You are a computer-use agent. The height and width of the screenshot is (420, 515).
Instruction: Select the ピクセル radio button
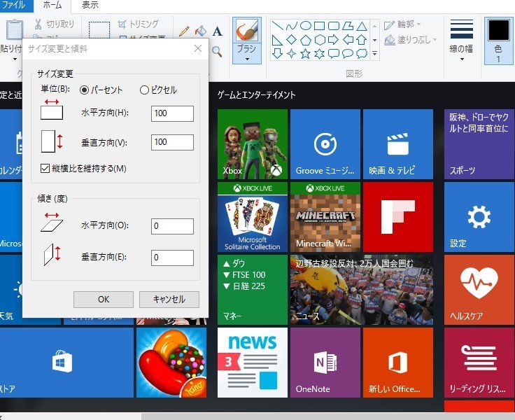145,90
